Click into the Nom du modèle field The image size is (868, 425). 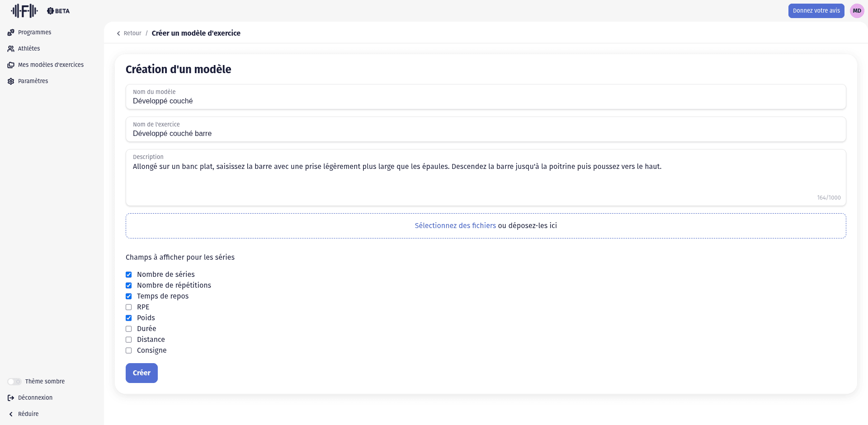point(486,101)
